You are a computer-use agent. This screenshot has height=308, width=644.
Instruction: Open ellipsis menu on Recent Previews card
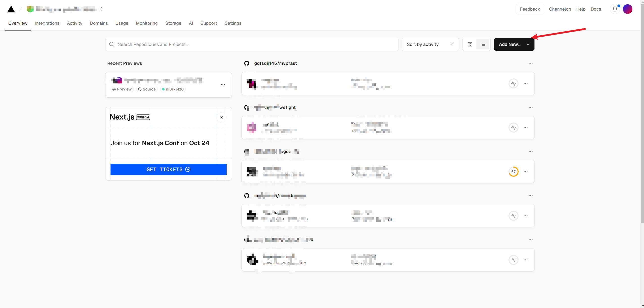223,85
